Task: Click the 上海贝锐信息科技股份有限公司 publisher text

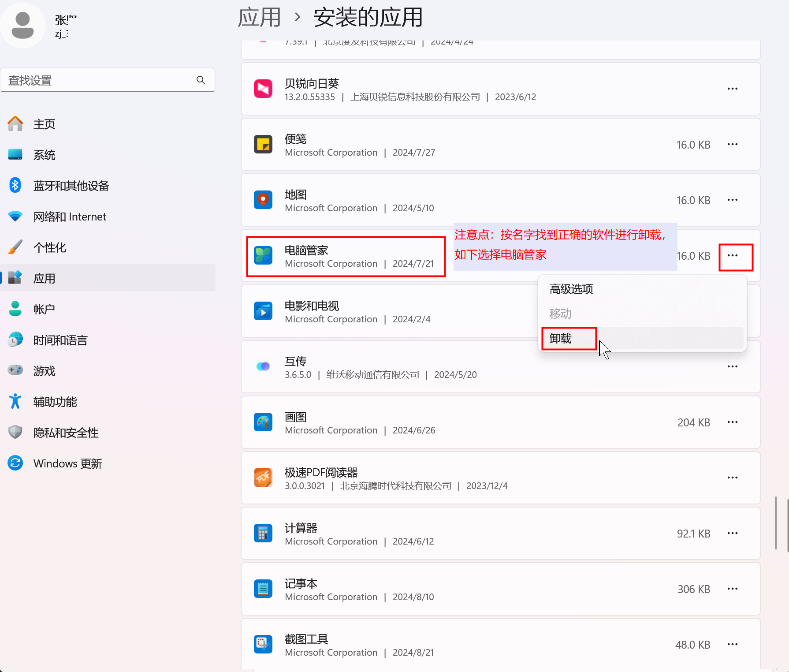Action: point(415,97)
